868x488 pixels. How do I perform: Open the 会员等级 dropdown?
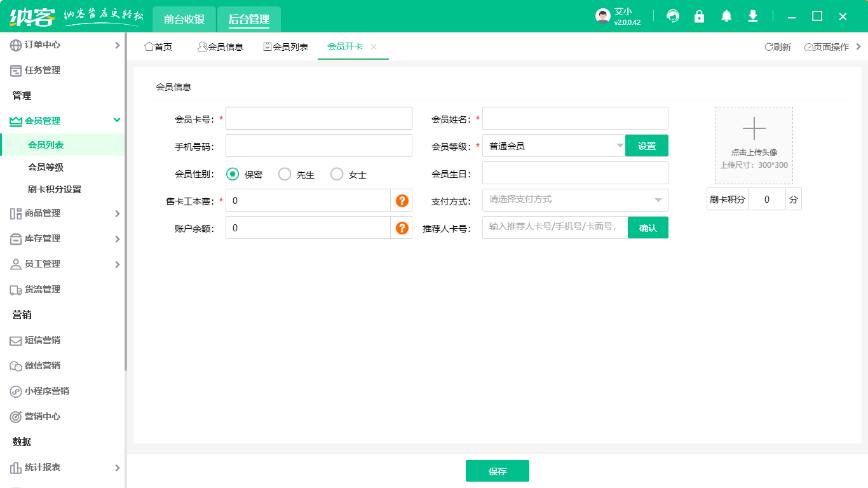point(554,146)
